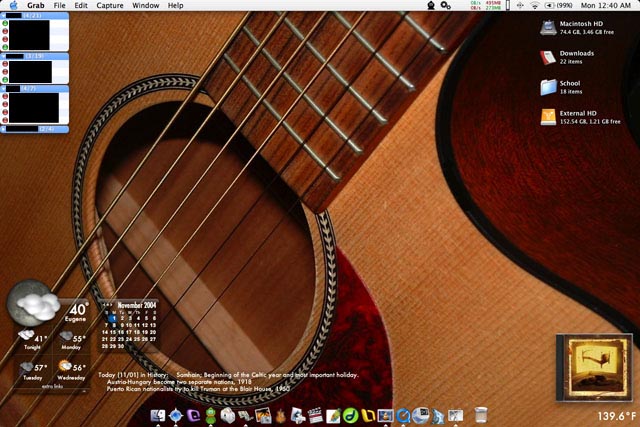The height and width of the screenshot is (427, 640).
Task: Open the Grab application menu
Action: (x=36, y=5)
